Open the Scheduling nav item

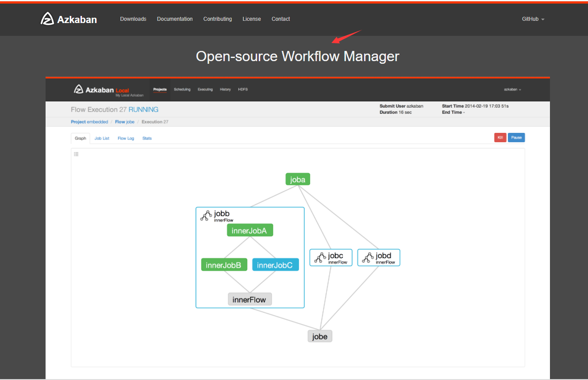182,89
